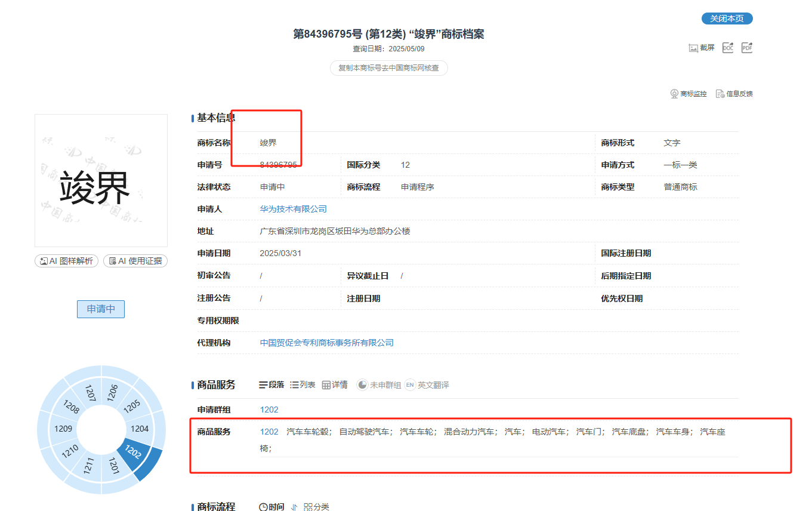This screenshot has width=812, height=511.
Task: Click the 混合动力汽车 goods item
Action: [469, 432]
